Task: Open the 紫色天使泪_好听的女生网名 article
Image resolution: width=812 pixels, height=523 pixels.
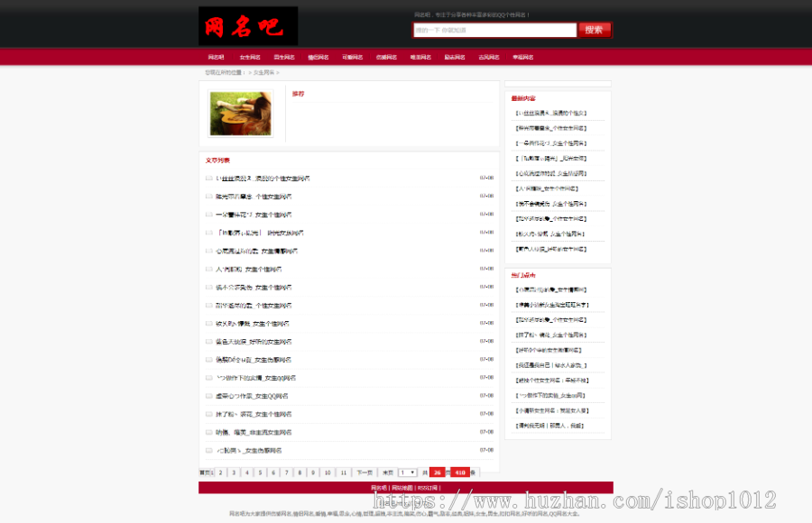Action: point(254,342)
